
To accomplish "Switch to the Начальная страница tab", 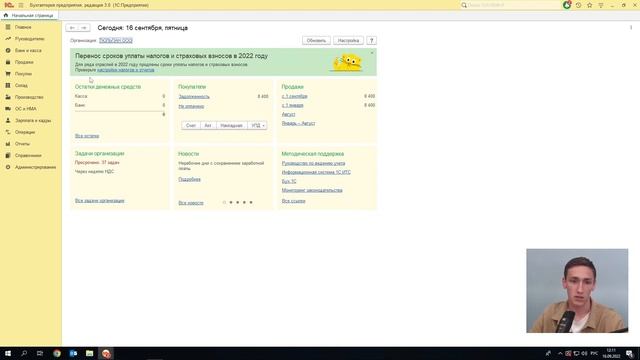I will click(x=29, y=15).
